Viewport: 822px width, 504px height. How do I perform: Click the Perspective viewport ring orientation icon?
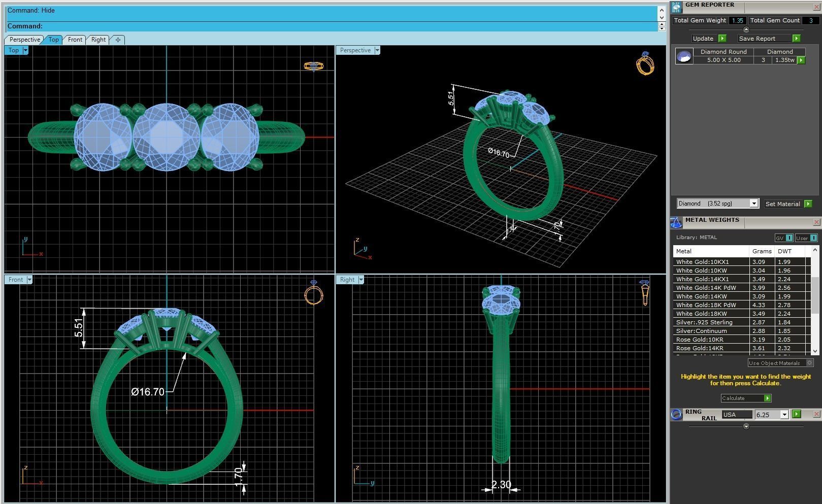pos(645,63)
